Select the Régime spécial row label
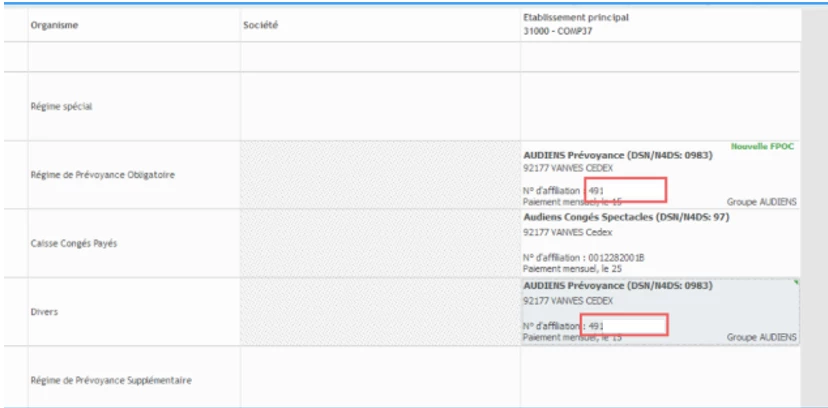This screenshot has height=408, width=828. pyautogui.click(x=61, y=107)
